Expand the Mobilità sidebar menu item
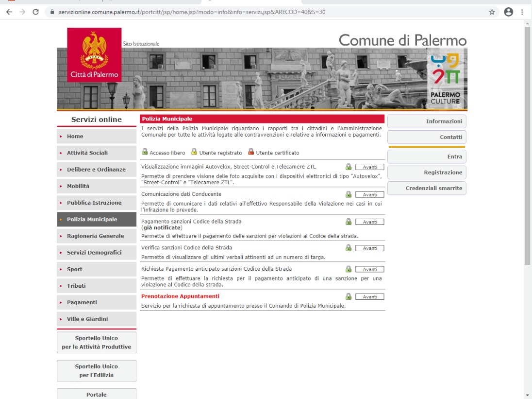Viewport: 532px width, 399px height. click(x=97, y=186)
